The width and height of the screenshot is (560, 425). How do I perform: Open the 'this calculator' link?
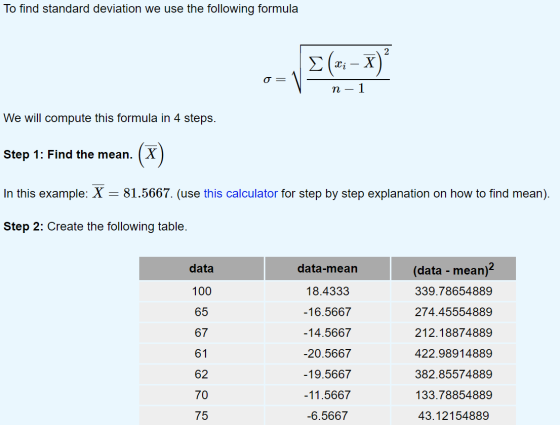click(x=240, y=194)
